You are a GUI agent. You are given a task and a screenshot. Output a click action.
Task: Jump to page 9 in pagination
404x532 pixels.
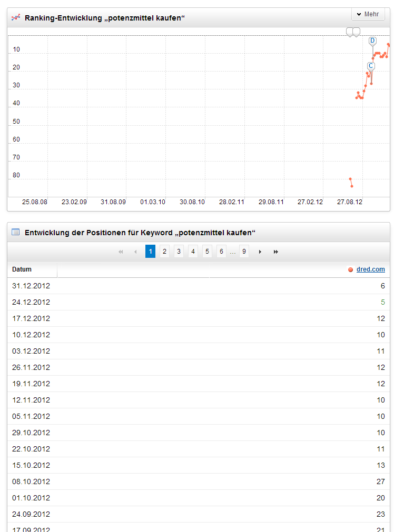click(244, 252)
